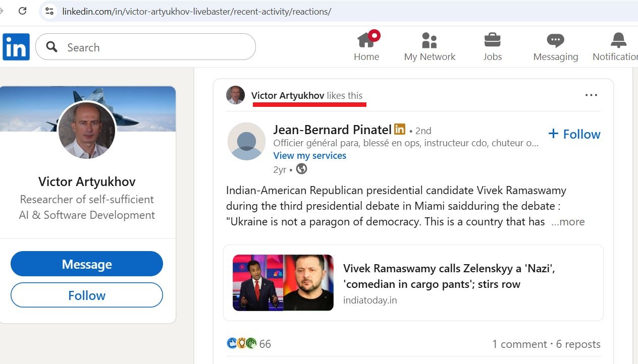The width and height of the screenshot is (638, 364).
Task: Click the LinkedIn logo
Action: coord(16,47)
